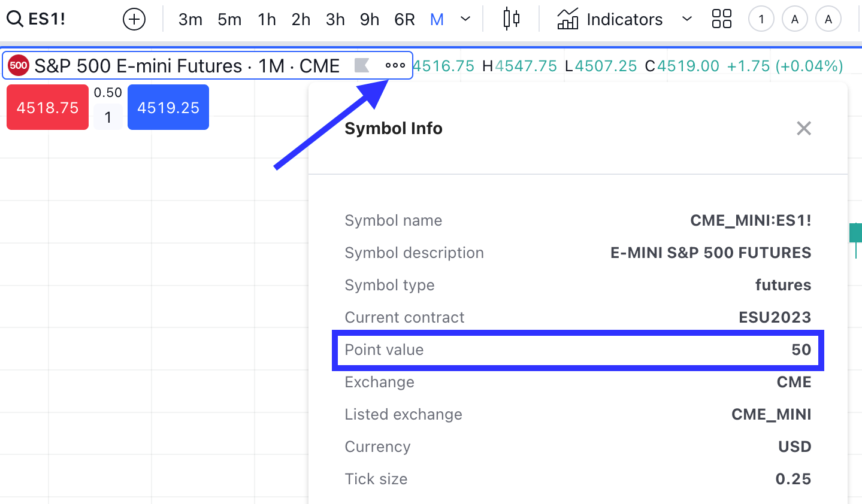Click symbol name value CME_MINI:ES1!
Viewport: 862px width, 504px height.
click(x=751, y=220)
